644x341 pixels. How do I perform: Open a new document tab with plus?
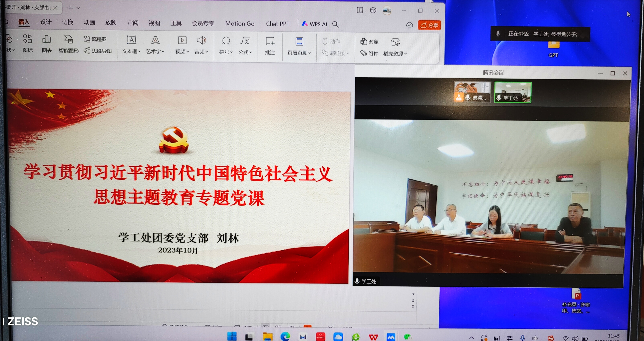pos(70,8)
